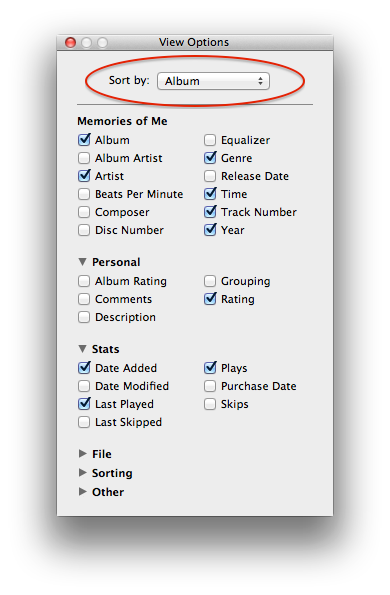Enable the Last Skipped checkbox
Screen dimensions: 390x595
pyautogui.click(x=84, y=422)
